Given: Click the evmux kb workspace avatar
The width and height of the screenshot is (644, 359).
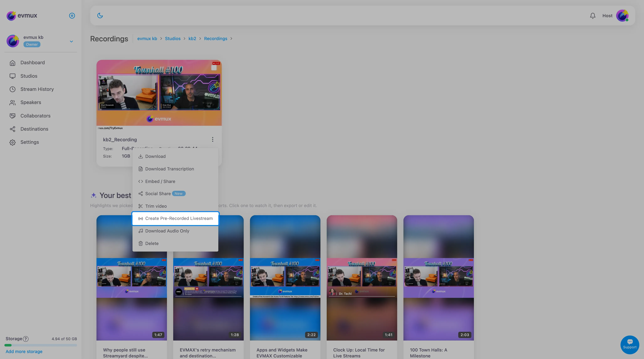Looking at the screenshot, I should [x=13, y=41].
